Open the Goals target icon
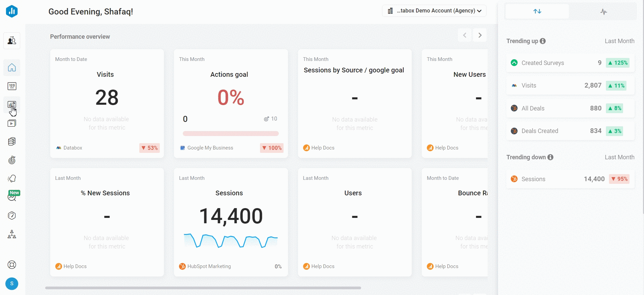The width and height of the screenshot is (644, 295). (12, 160)
